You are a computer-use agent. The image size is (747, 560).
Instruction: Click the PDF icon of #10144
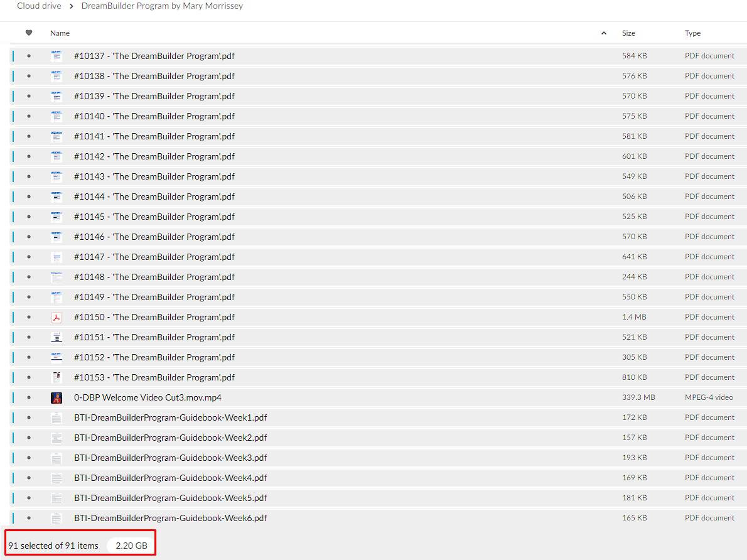tap(56, 197)
